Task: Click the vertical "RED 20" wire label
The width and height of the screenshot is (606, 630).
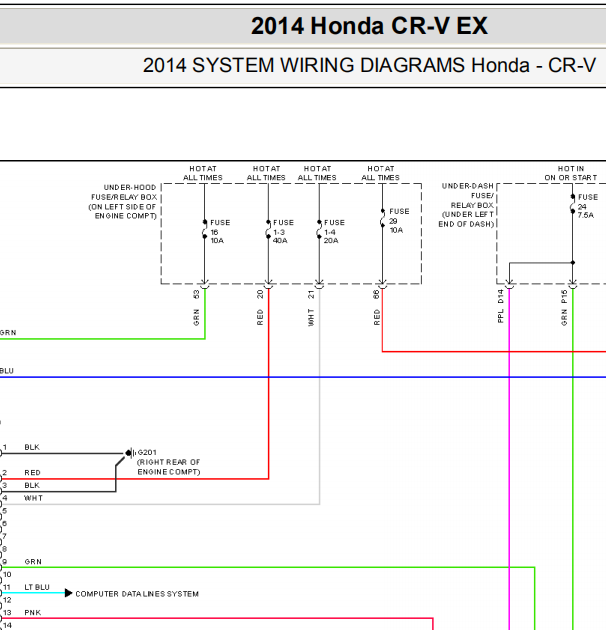Action: [x=260, y=307]
